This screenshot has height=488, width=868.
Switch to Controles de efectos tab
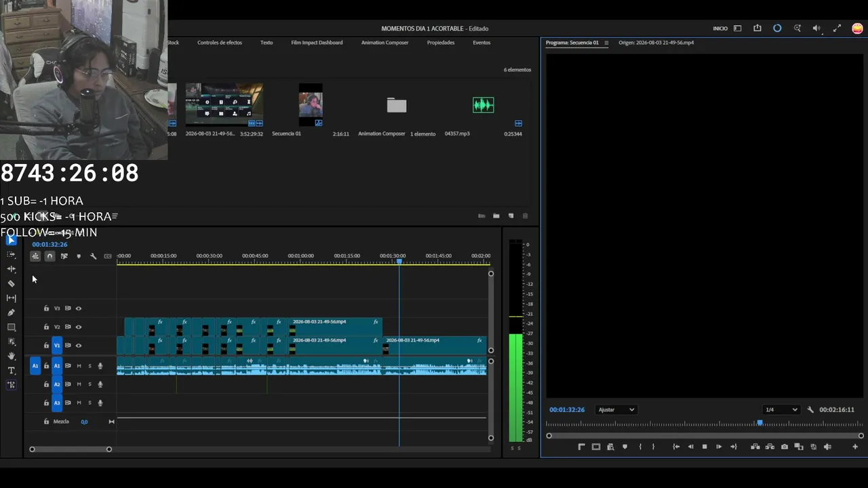point(220,43)
